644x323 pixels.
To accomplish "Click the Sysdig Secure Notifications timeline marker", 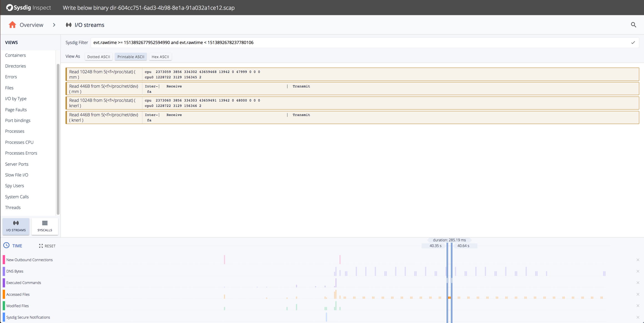I will pyautogui.click(x=326, y=317).
